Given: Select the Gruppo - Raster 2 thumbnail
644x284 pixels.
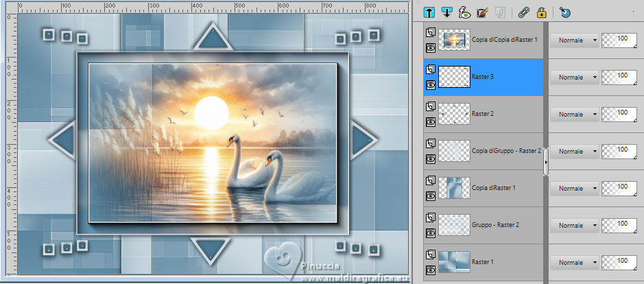Looking at the screenshot, I should [454, 225].
